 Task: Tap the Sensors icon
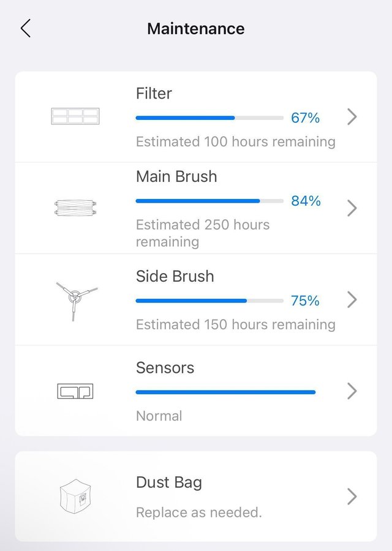[x=75, y=391]
